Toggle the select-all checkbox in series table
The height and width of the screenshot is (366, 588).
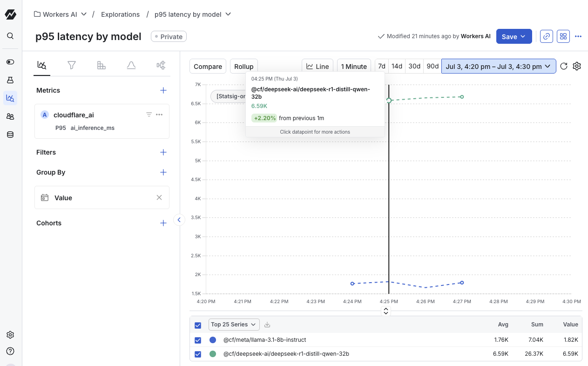(x=198, y=325)
